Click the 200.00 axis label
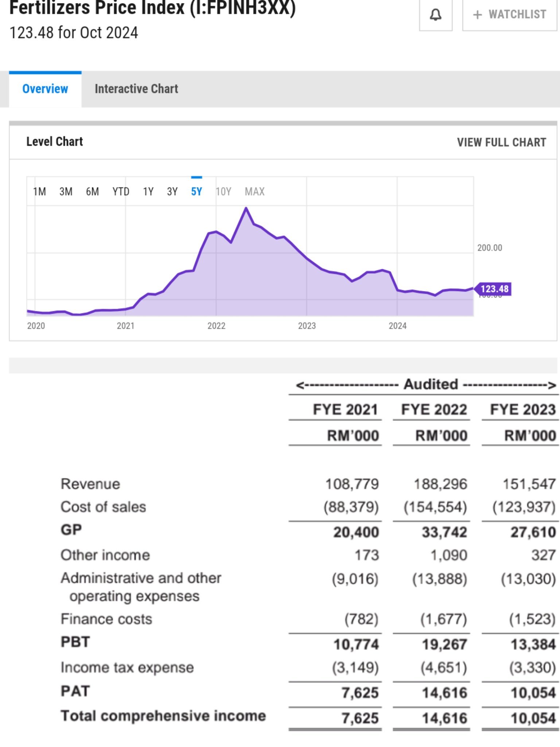This screenshot has width=560, height=747. pyautogui.click(x=490, y=248)
